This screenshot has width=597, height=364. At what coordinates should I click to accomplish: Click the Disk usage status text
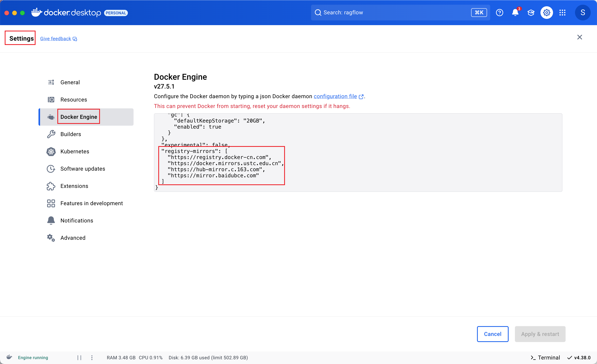[208, 358]
